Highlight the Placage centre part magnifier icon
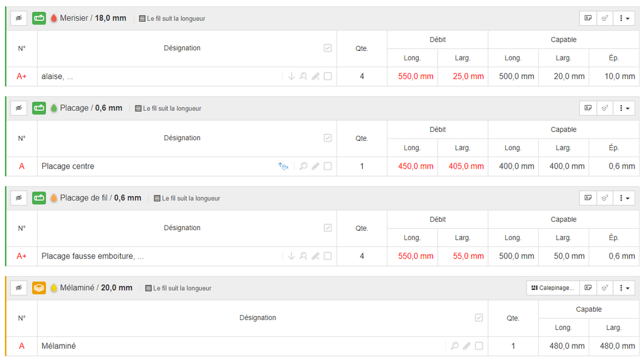This screenshot has width=644, height=364. pos(304,166)
